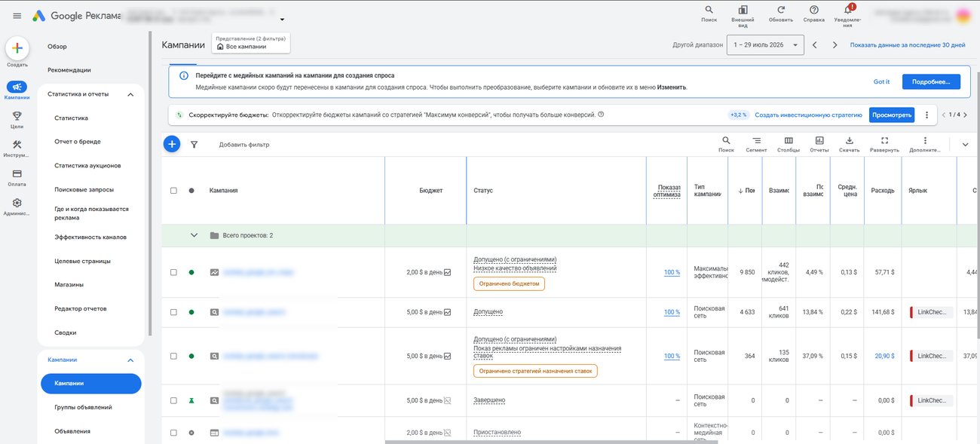Open the hamburger main menu
The height and width of the screenshot is (444, 980).
click(17, 16)
